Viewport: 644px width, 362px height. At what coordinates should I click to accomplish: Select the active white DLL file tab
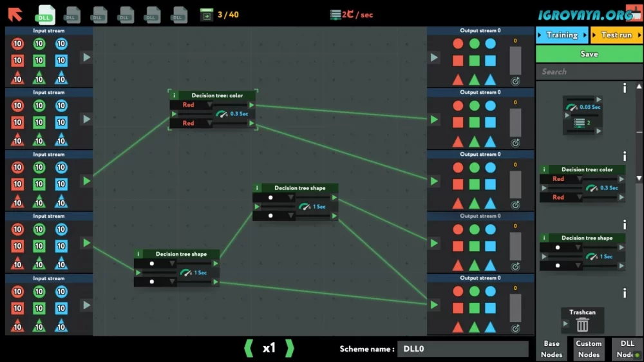click(x=45, y=14)
